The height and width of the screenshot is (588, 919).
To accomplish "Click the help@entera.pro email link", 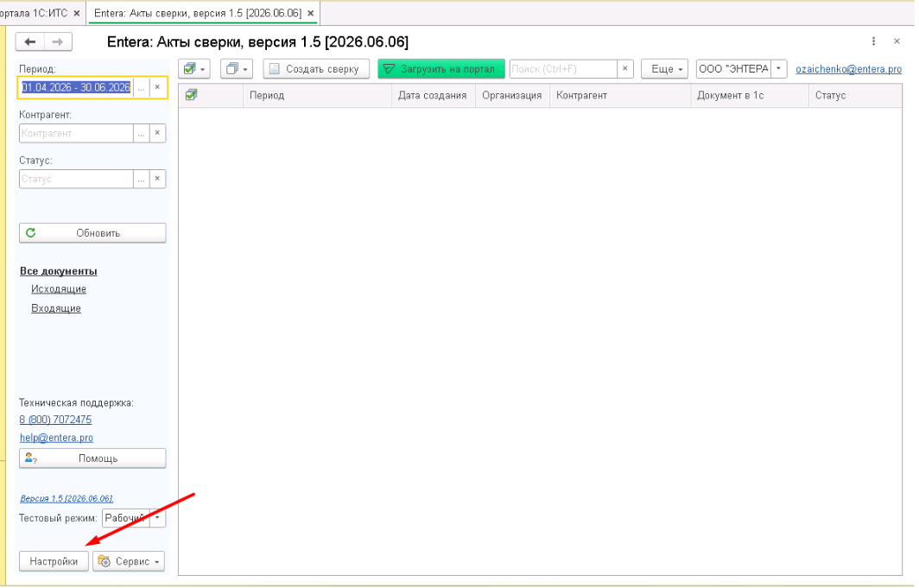I will tap(56, 438).
